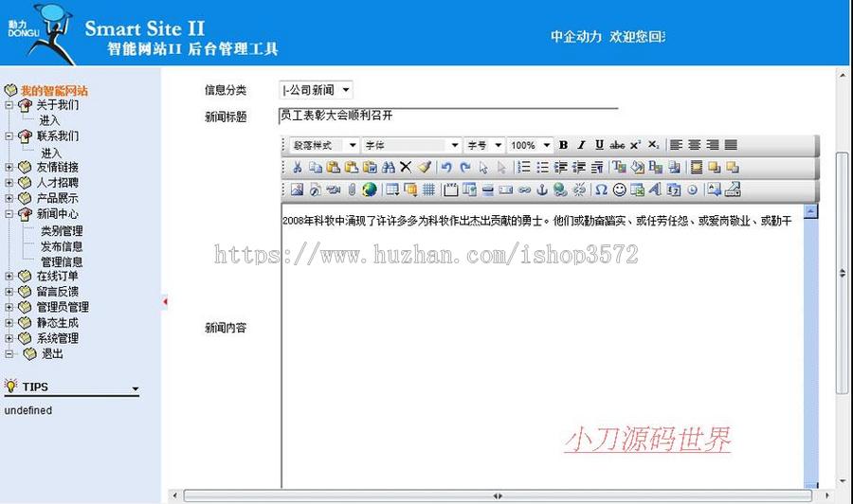Toggle italic formatting in editor
The width and height of the screenshot is (853, 504).
coord(582,145)
